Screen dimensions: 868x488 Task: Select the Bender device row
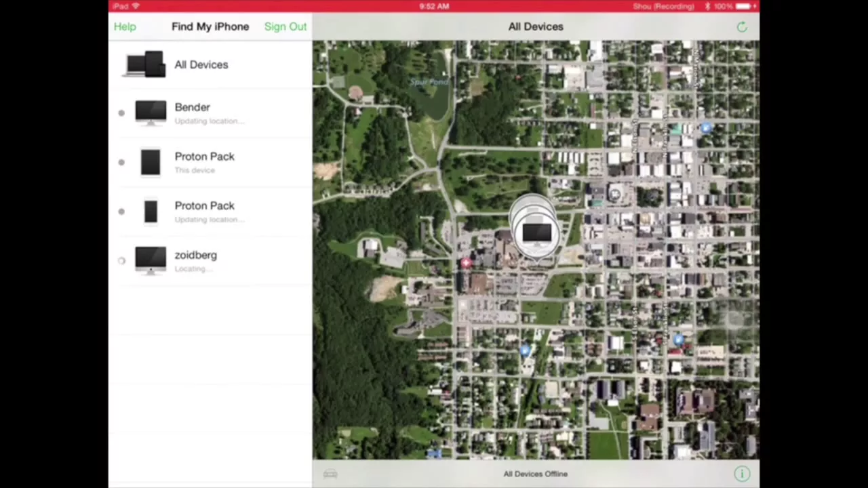[210, 113]
